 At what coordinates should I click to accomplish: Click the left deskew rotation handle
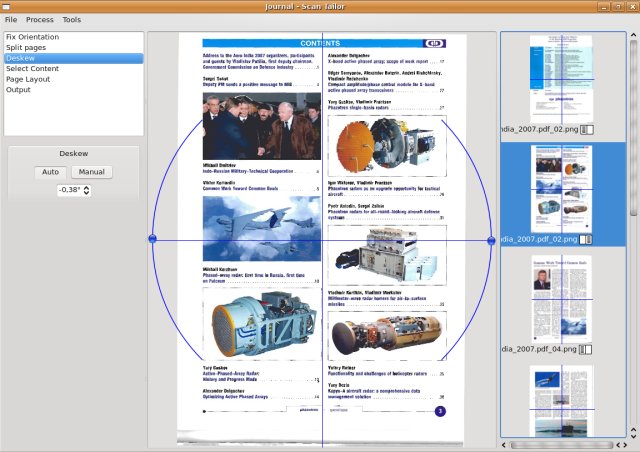pyautogui.click(x=152, y=239)
